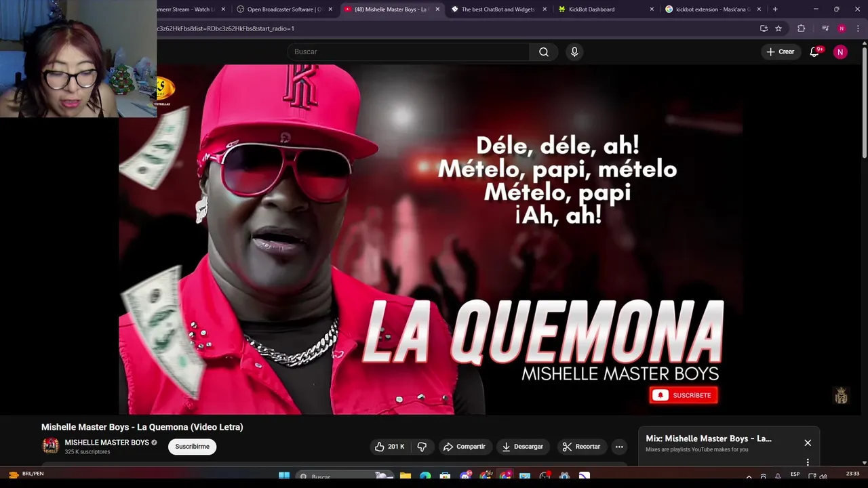Click the channel avatar under the video title
868x488 pixels.
50,446
